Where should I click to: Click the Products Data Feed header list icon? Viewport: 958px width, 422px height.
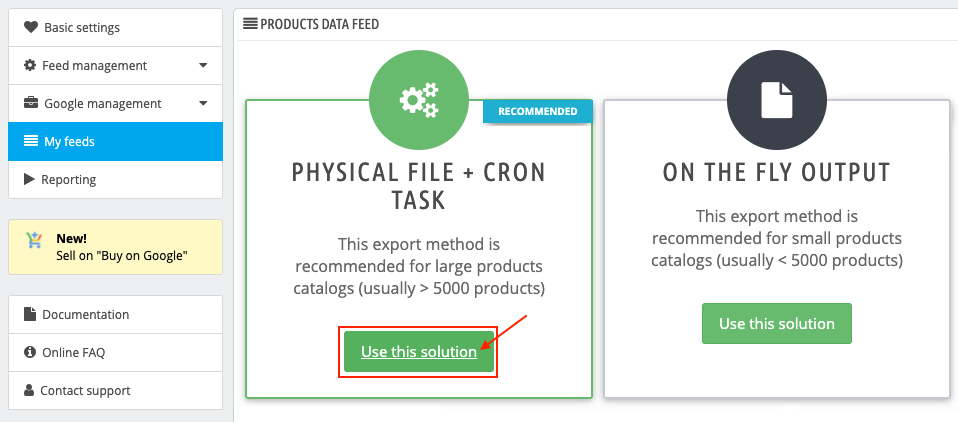point(250,24)
